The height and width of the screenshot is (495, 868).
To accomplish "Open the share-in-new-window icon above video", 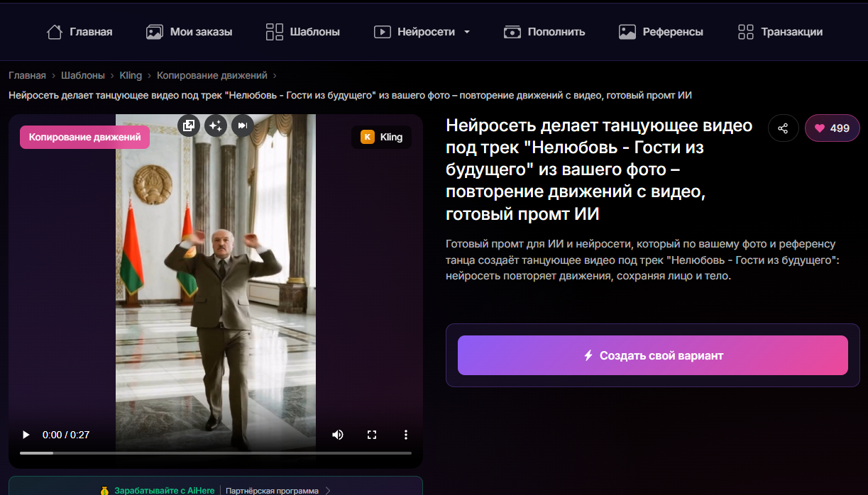I will pos(189,125).
